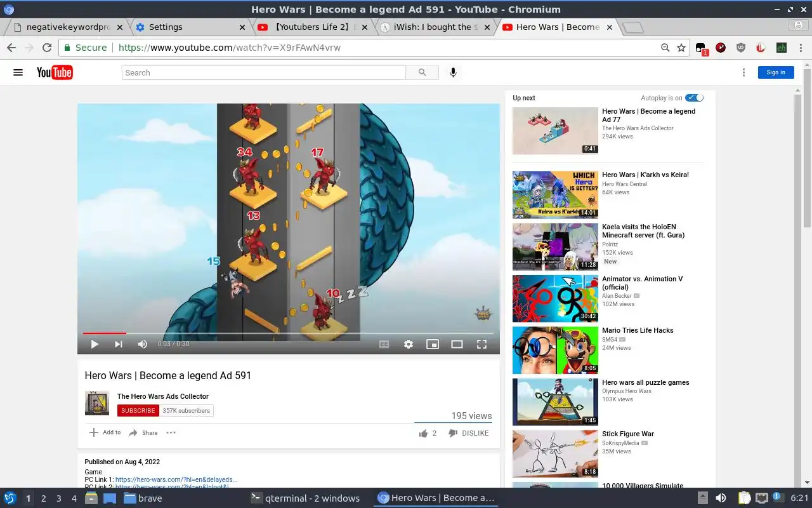Open the channel avatar image
This screenshot has height=508, width=812.
pyautogui.click(x=97, y=403)
